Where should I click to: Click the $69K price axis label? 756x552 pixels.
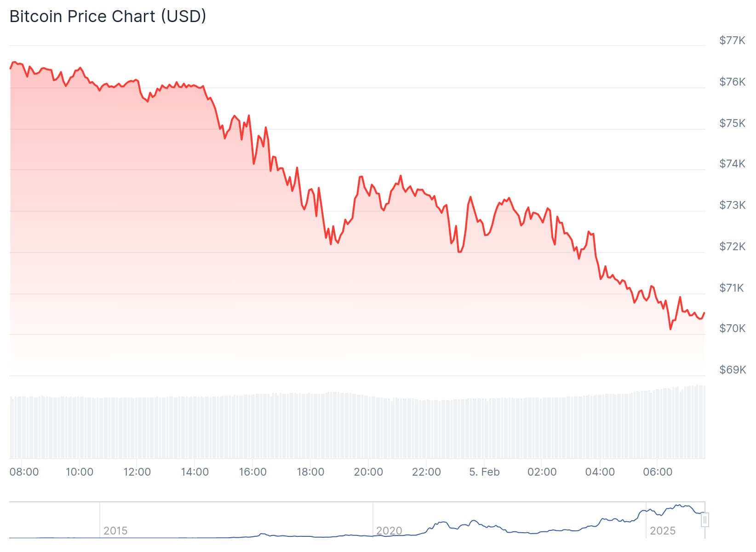point(732,370)
